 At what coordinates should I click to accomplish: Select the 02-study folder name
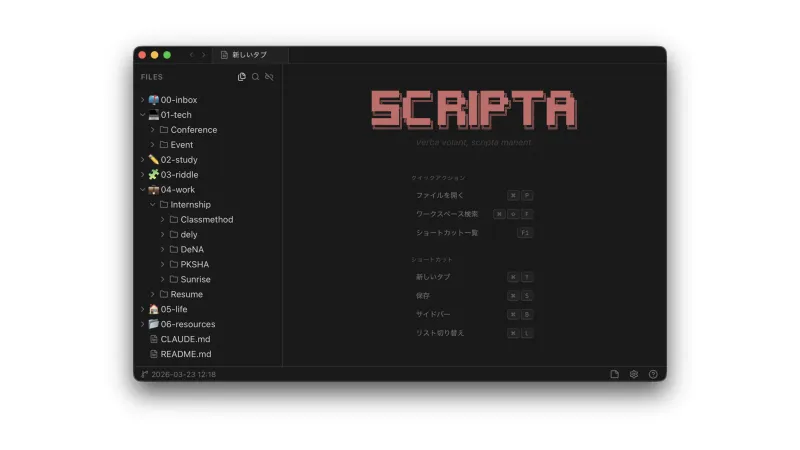[x=179, y=160]
